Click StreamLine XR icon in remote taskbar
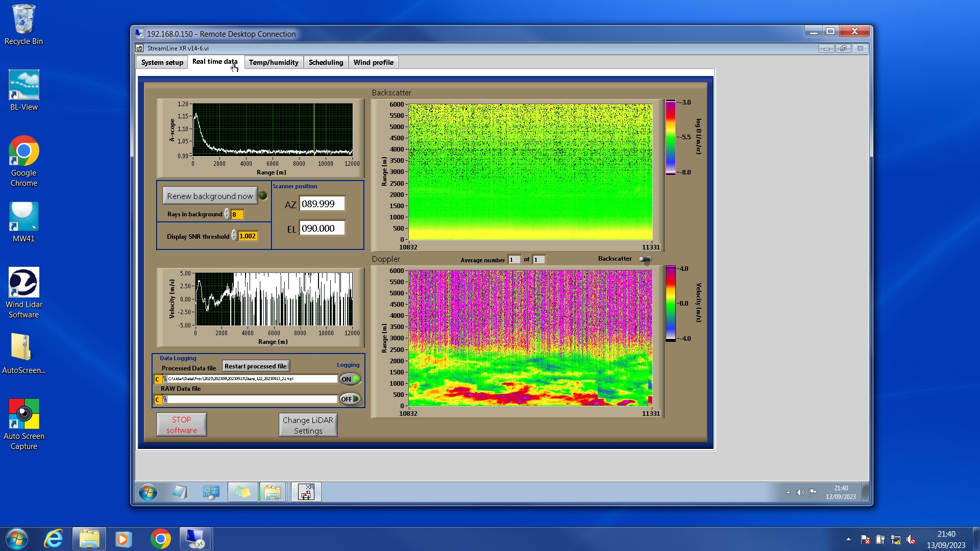980x551 pixels. click(306, 492)
